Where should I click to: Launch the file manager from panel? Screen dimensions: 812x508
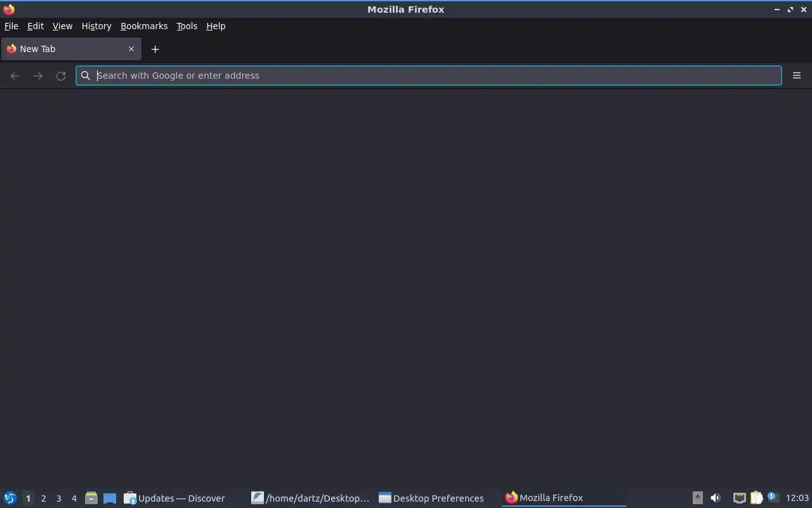pyautogui.click(x=91, y=498)
